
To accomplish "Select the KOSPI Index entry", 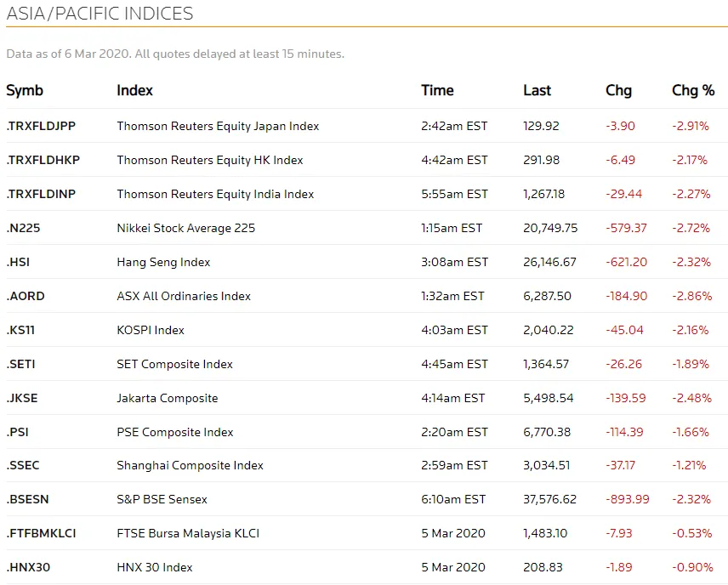I will [151, 330].
